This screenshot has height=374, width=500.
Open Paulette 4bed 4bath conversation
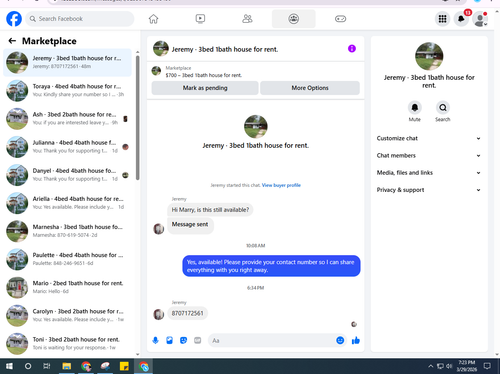(x=67, y=259)
